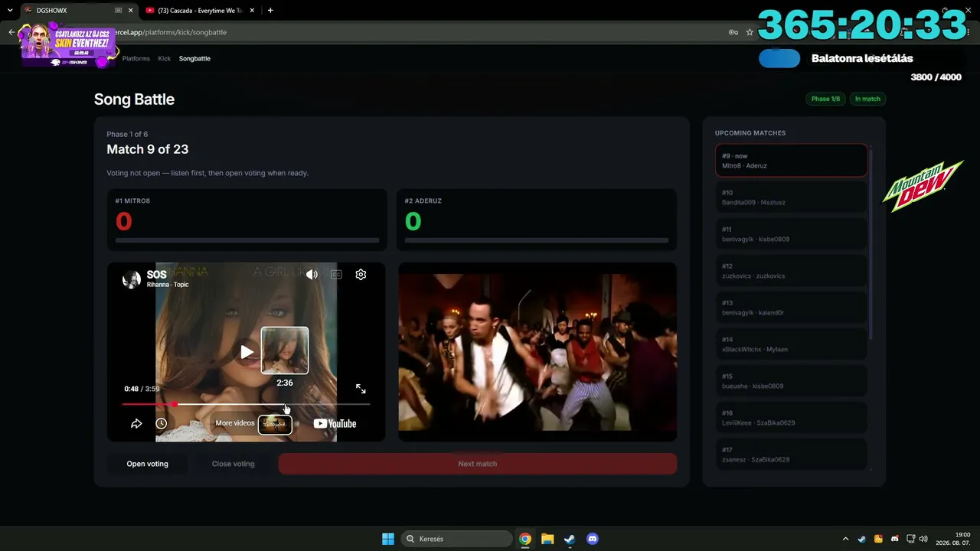Click the taskbar Keresés search box
Viewport: 980px width, 551px height.
457,539
